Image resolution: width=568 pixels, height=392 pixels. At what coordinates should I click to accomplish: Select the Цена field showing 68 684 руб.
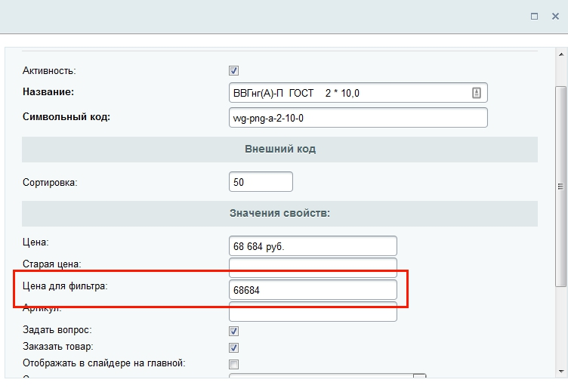click(313, 246)
